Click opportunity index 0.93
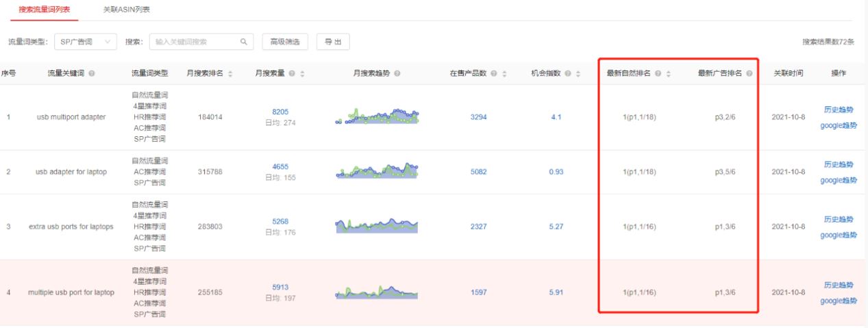Image resolution: width=868 pixels, height=328 pixels. 556,172
